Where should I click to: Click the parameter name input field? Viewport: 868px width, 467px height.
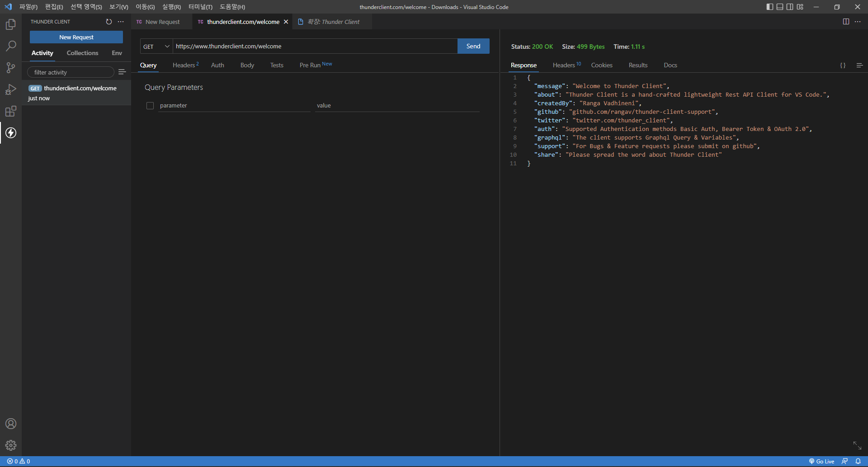[234, 106]
